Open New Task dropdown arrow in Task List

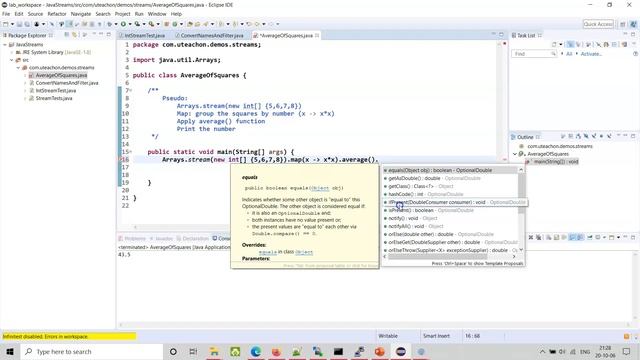pyautogui.click(x=560, y=44)
